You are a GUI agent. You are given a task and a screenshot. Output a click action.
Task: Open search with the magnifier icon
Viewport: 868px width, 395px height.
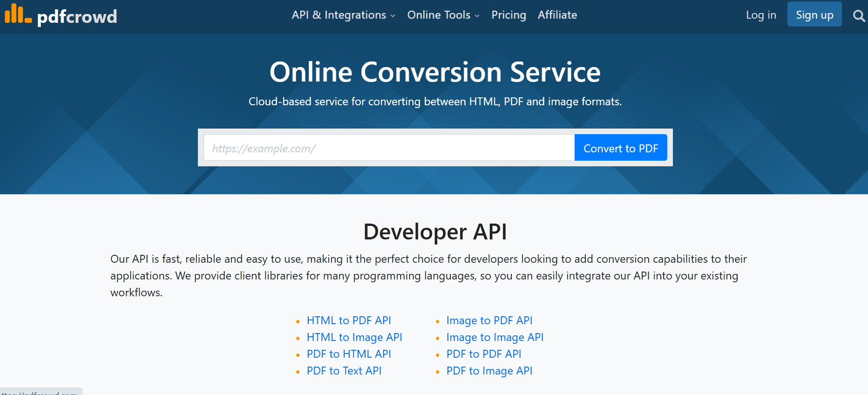click(859, 16)
